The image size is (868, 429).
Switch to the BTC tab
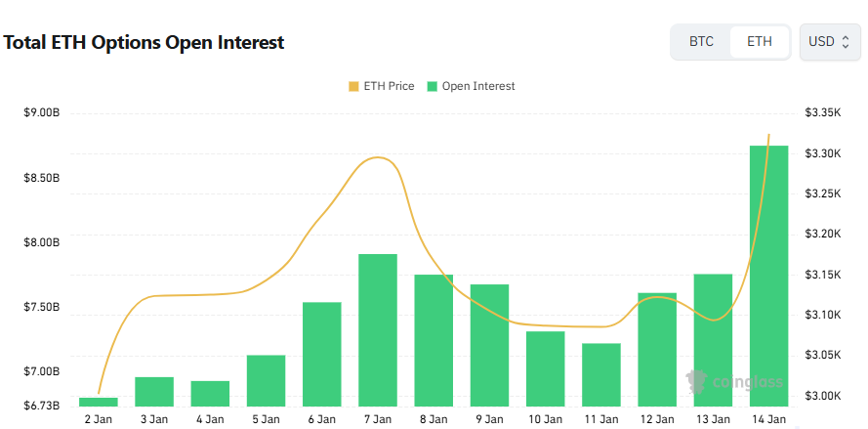701,42
